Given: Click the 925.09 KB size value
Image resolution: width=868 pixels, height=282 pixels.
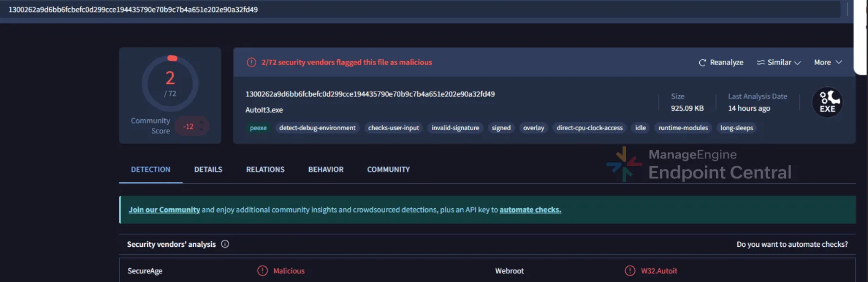Looking at the screenshot, I should [687, 108].
